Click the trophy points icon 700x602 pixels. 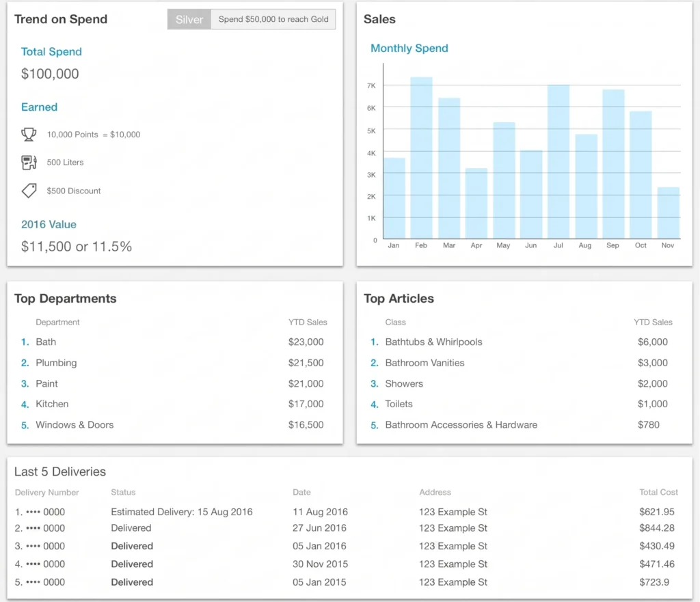tap(29, 135)
